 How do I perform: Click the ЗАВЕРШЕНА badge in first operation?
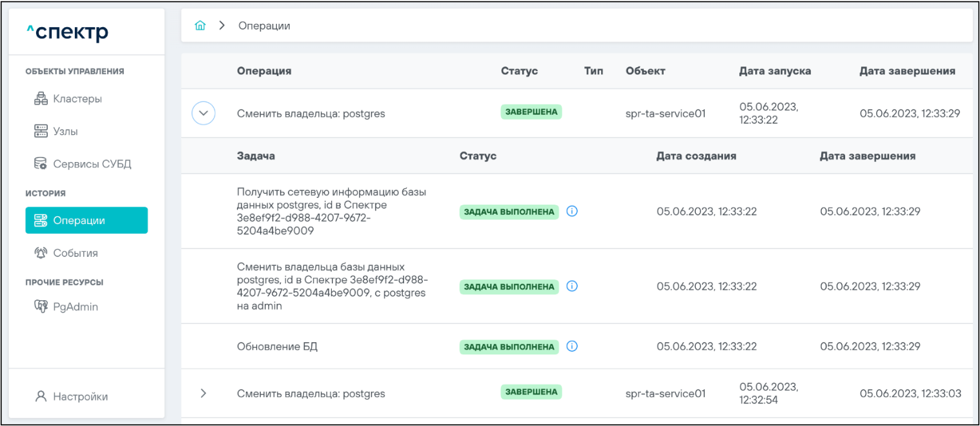[531, 112]
